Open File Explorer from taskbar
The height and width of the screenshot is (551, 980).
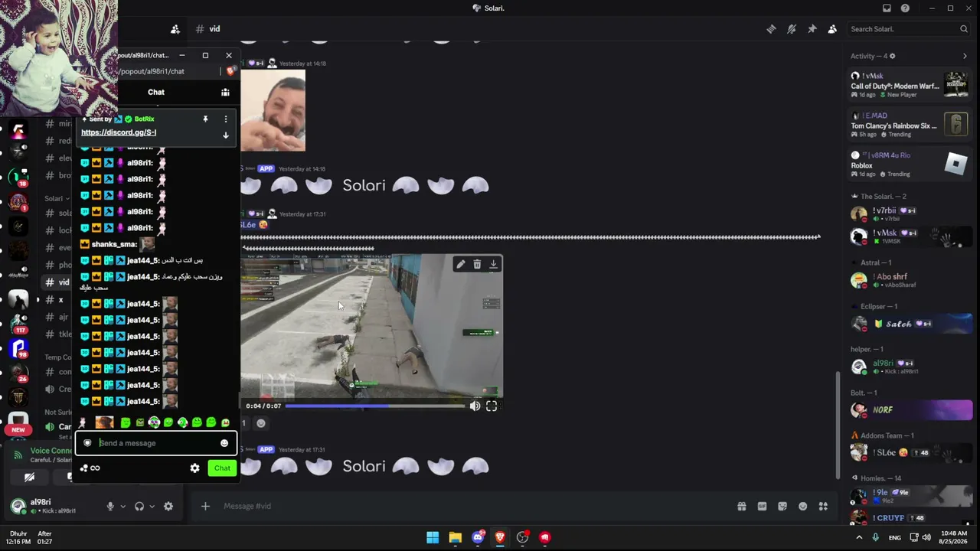click(456, 537)
